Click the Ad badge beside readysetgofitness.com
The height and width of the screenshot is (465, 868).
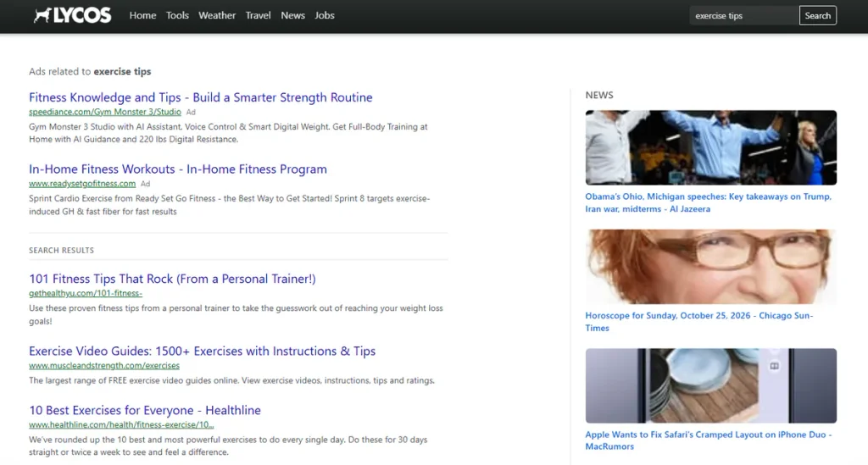(145, 184)
